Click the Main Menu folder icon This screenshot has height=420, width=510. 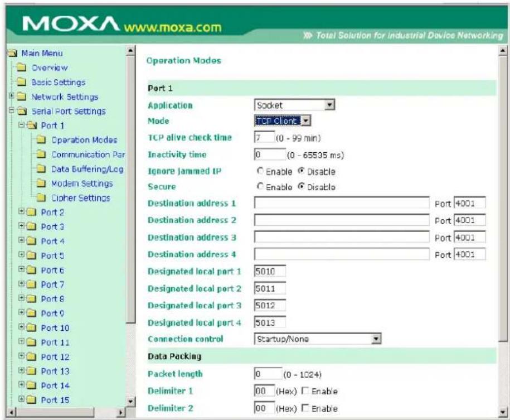[x=12, y=53]
